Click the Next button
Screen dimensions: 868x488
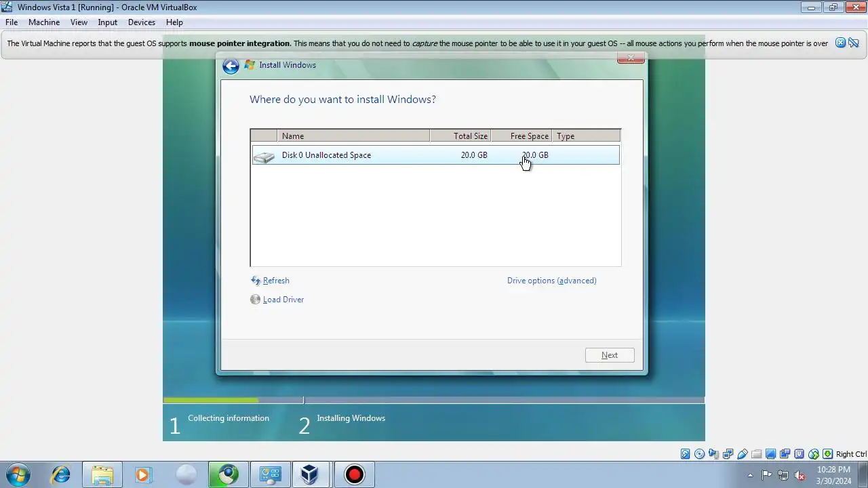tap(610, 355)
